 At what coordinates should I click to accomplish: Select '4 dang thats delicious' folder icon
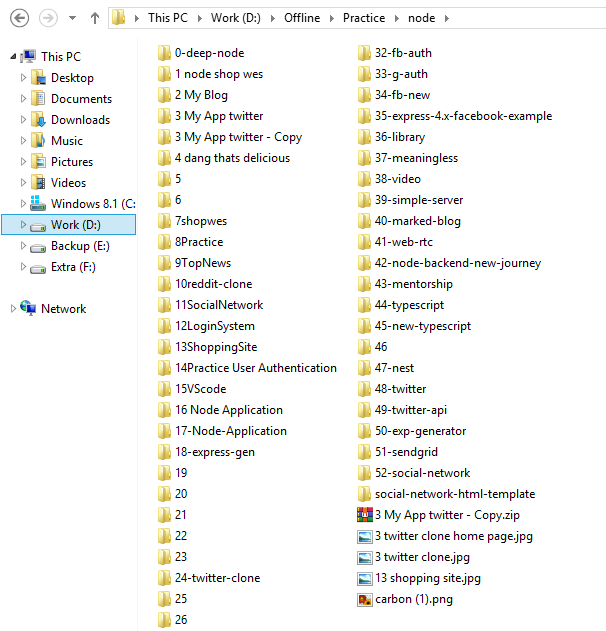164,158
